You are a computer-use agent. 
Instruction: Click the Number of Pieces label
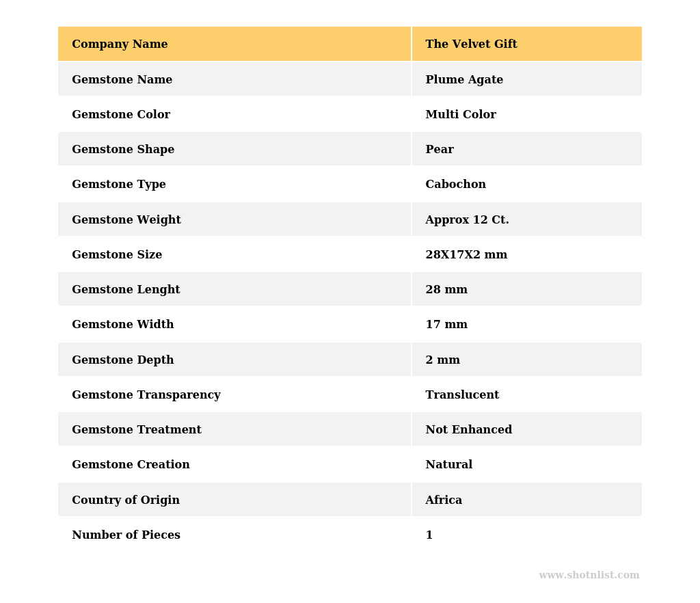126,535
